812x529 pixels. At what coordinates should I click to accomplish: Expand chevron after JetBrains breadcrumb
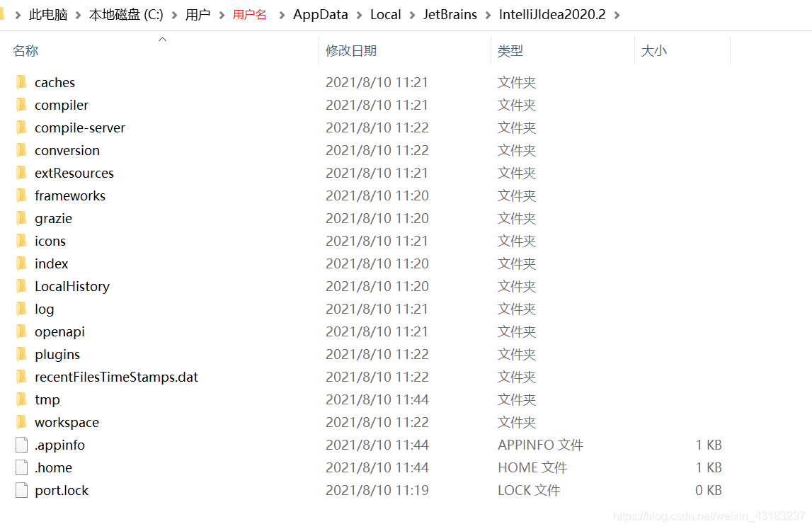click(488, 15)
